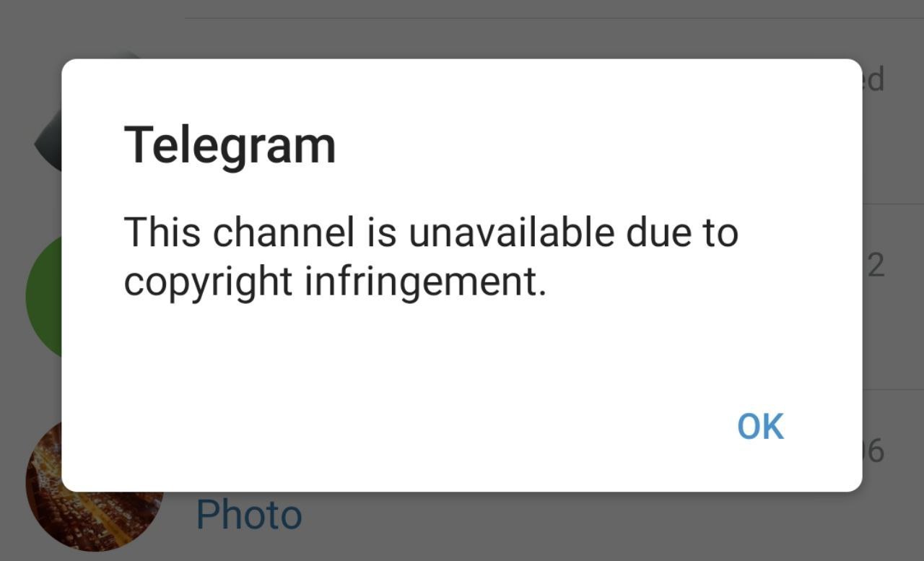This screenshot has width=924, height=561.
Task: Click the number 2 on the right edge
Action: coord(875,266)
